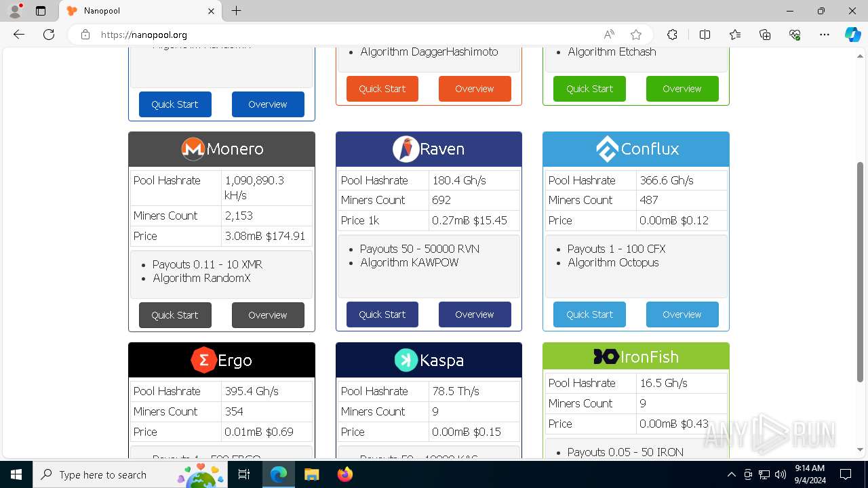Open Task View on the taskbar

coord(244,474)
